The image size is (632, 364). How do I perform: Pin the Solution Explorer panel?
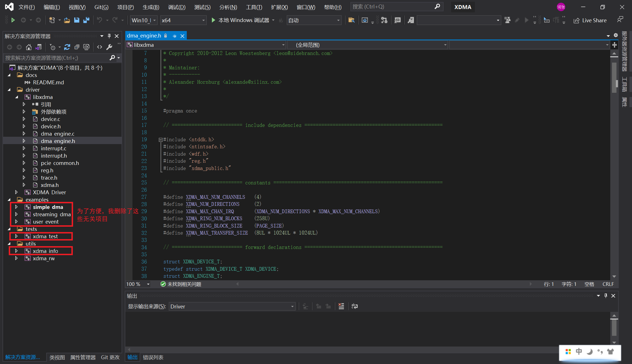[x=109, y=36]
